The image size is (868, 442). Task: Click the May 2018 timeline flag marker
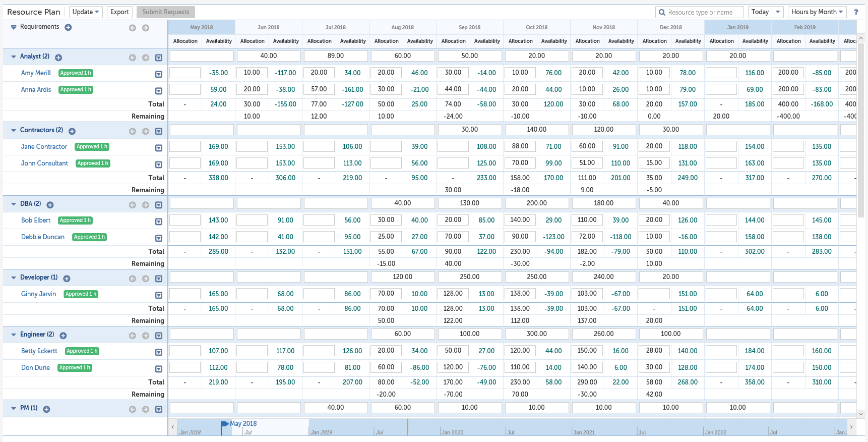(x=225, y=425)
